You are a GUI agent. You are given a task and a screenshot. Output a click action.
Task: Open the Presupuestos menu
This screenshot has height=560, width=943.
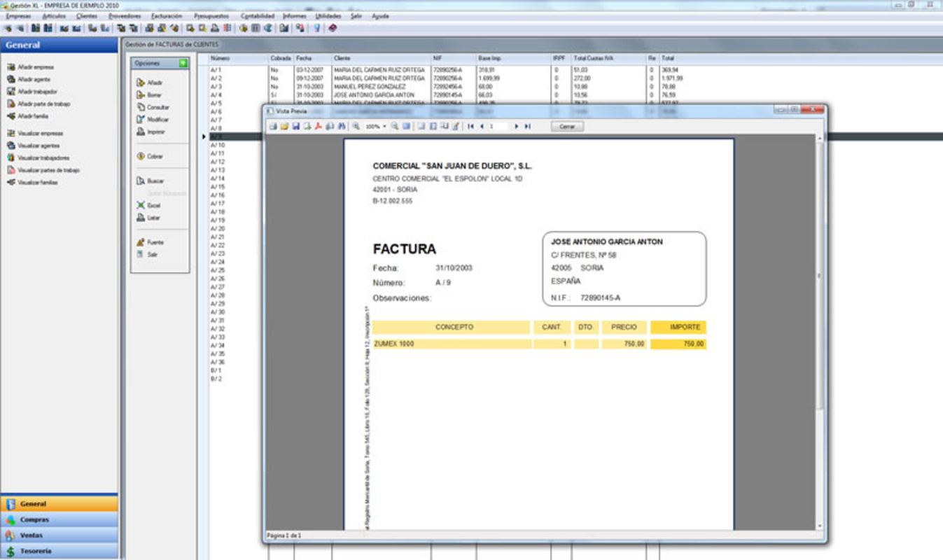211,15
